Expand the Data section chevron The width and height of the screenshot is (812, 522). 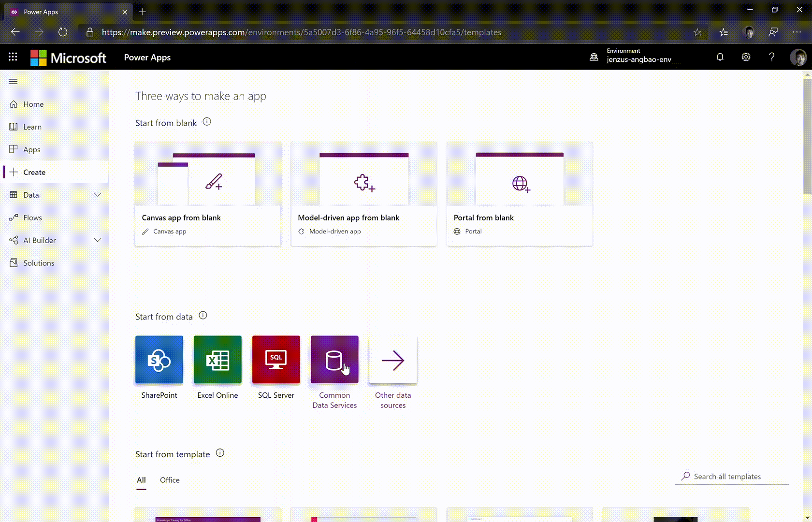(98, 195)
